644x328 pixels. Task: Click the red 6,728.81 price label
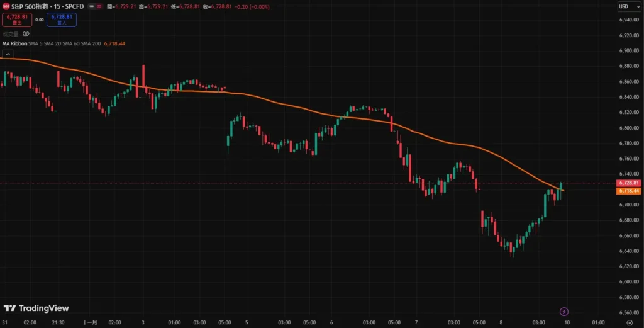(x=630, y=183)
